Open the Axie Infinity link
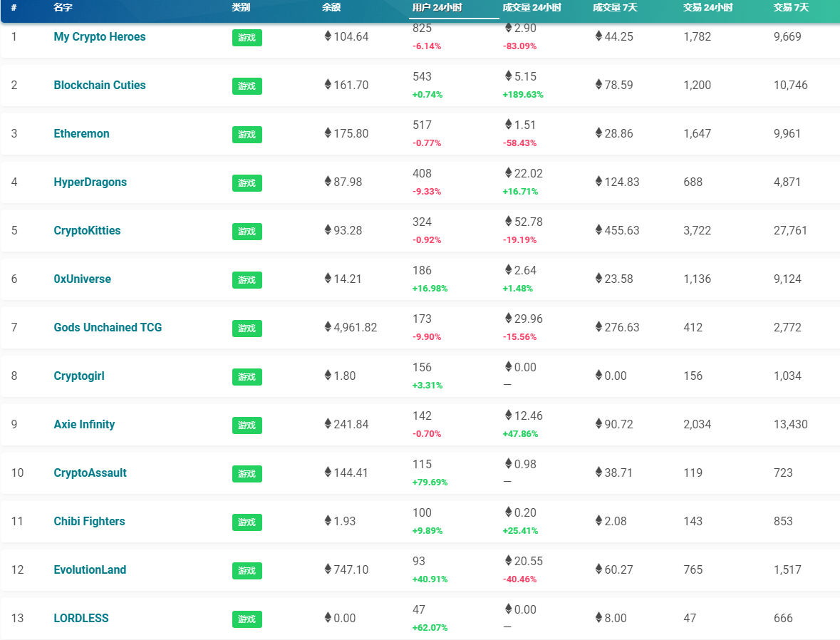Image resolution: width=840 pixels, height=640 pixels. [84, 425]
